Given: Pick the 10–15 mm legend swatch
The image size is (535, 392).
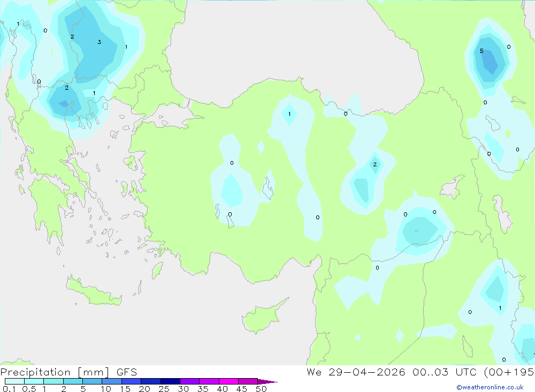Looking at the screenshot, I should [x=112, y=381].
